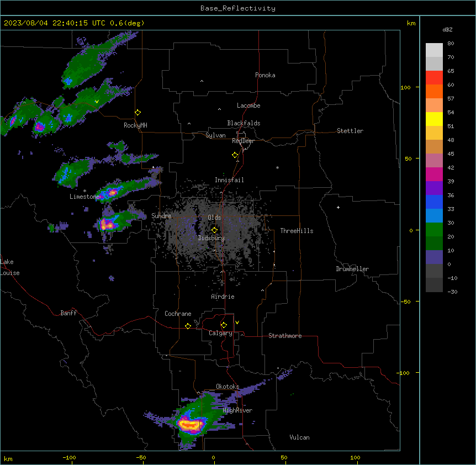Click the Olds city label
Screen dimensions: 476x465
(214, 218)
